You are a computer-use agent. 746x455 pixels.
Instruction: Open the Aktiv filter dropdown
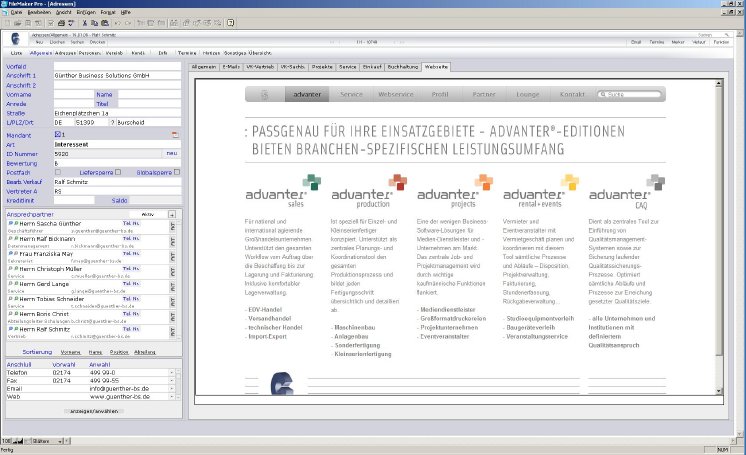point(148,215)
